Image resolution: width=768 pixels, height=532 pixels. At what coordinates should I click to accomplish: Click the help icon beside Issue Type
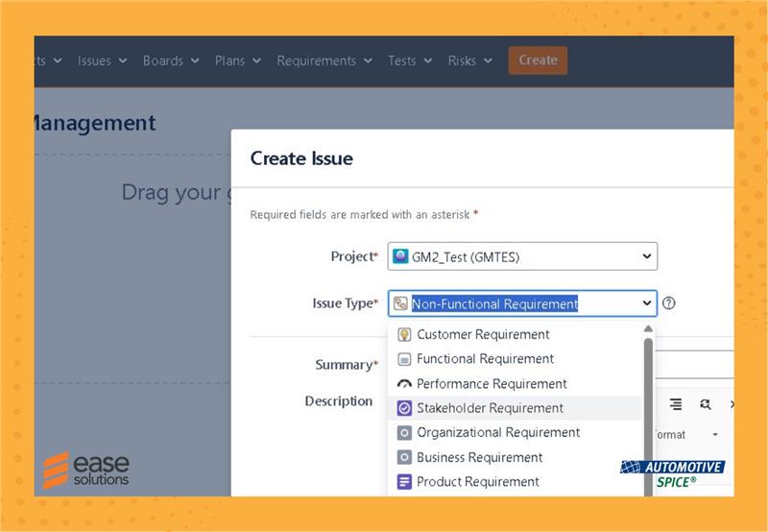(x=669, y=303)
